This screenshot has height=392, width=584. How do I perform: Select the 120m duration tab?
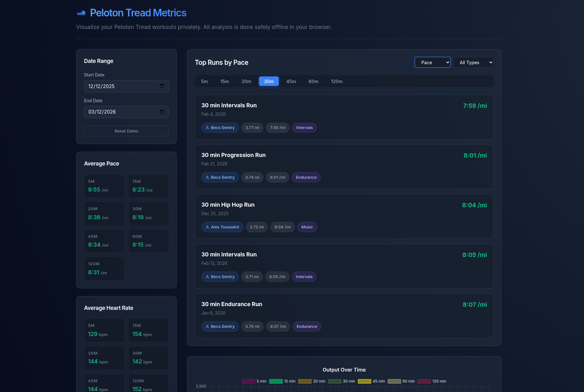[x=337, y=81]
